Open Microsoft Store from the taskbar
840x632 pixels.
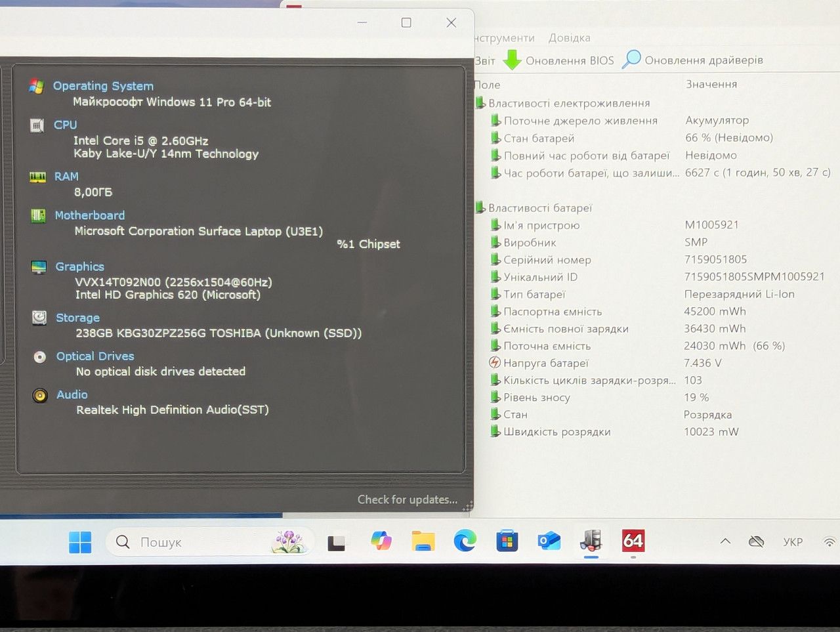point(507,541)
